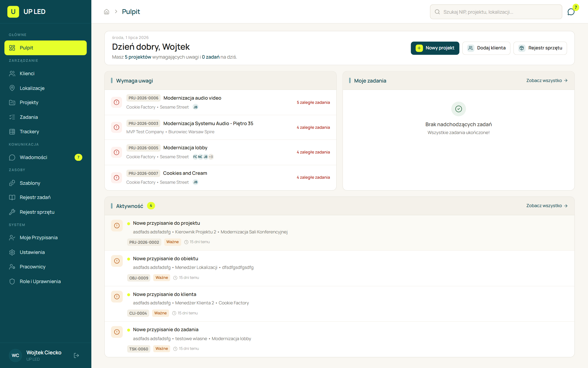The image size is (588, 368).
Task: Open the messages chat bubble icon in header
Action: pos(571,12)
